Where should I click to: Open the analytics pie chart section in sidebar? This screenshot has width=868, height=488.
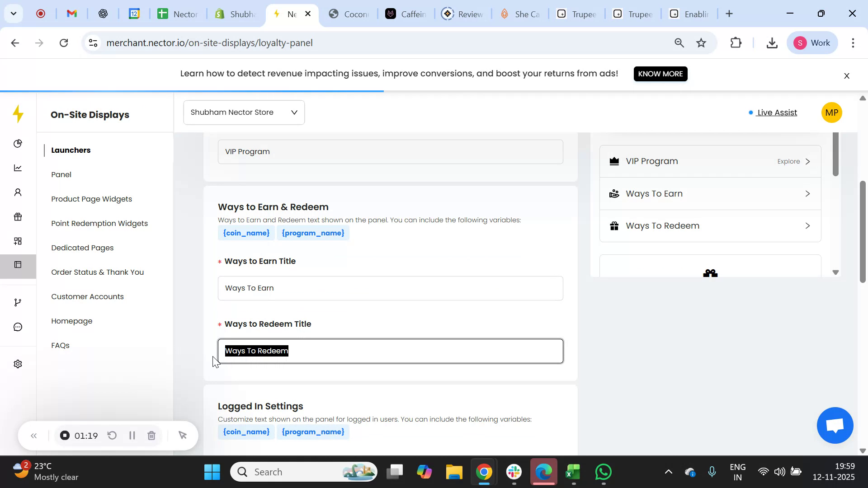pyautogui.click(x=18, y=143)
